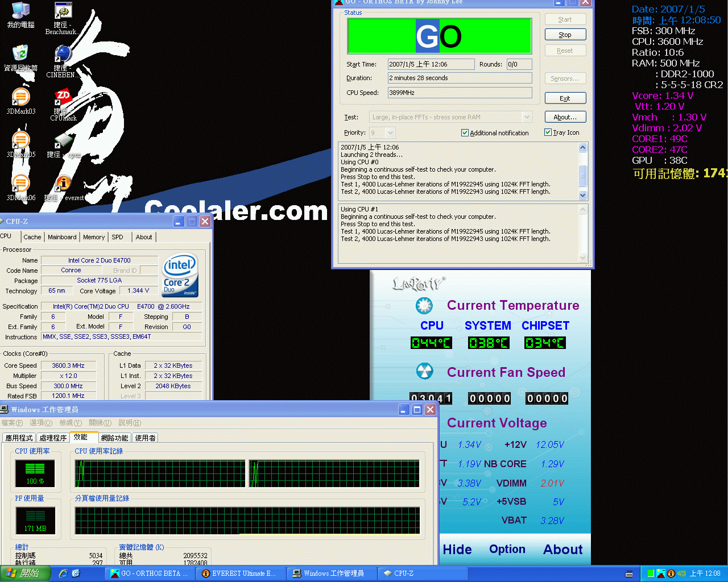The image size is (728, 582).
Task: Select the 3DMark05 desktop shortcut
Action: (21, 145)
